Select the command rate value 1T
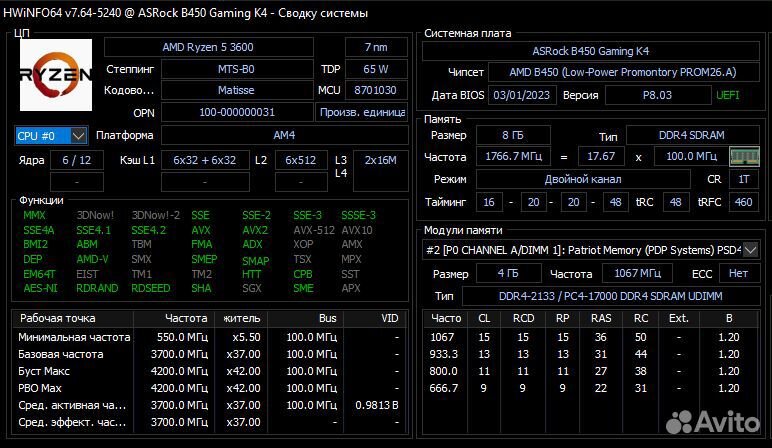772x448 pixels. 744,179
